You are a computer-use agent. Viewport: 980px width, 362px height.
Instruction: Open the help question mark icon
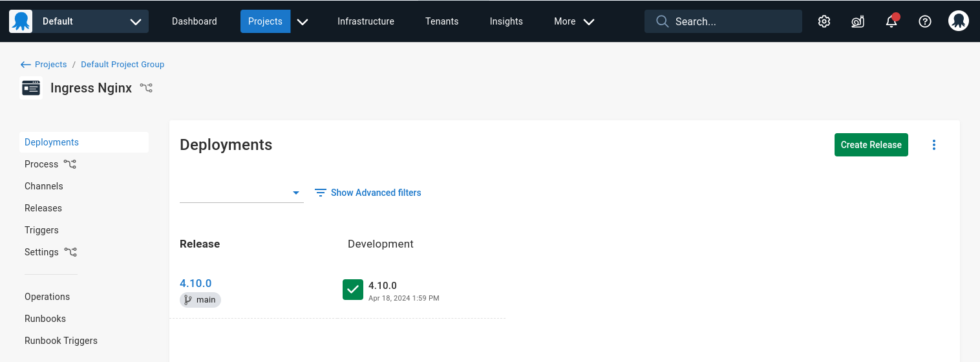[925, 21]
